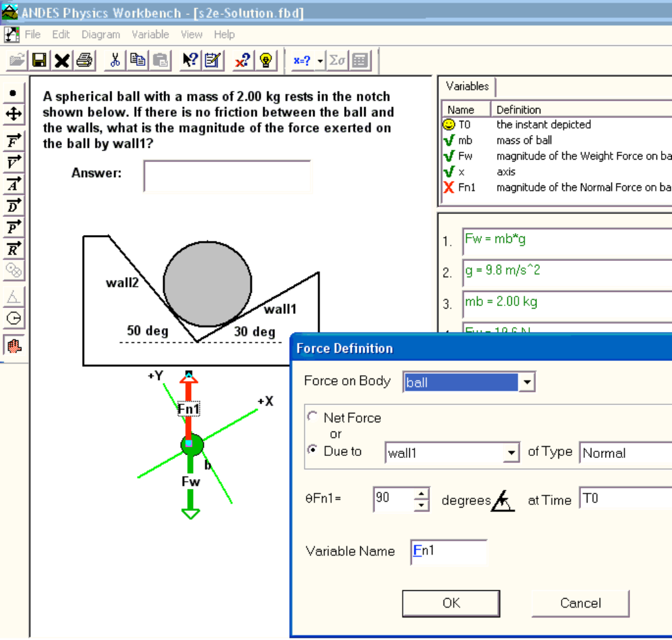Image resolution: width=672 pixels, height=640 pixels.
Task: Increase the θFn1 angle with up arrow
Action: click(422, 494)
